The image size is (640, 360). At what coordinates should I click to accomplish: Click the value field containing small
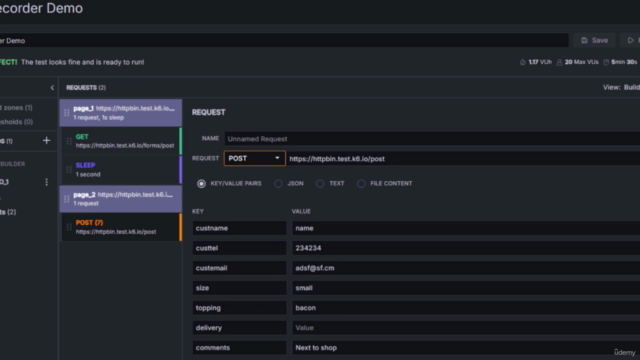(x=466, y=288)
